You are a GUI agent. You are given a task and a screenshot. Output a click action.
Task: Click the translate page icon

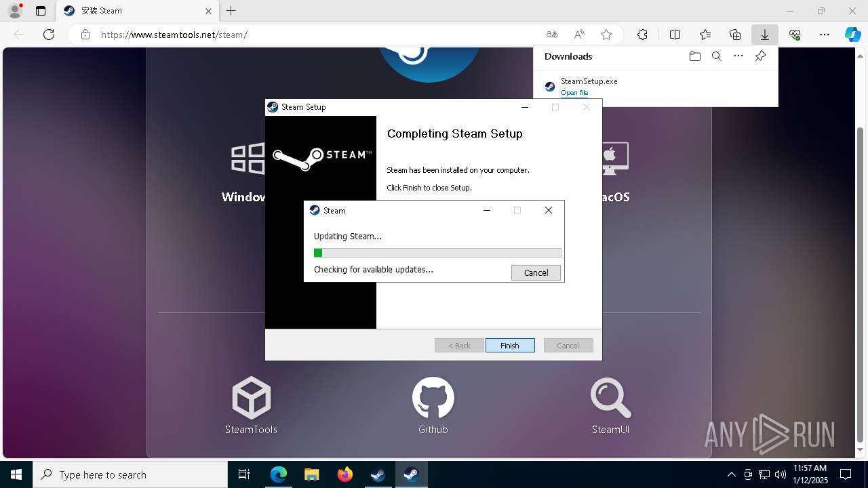[x=552, y=35]
